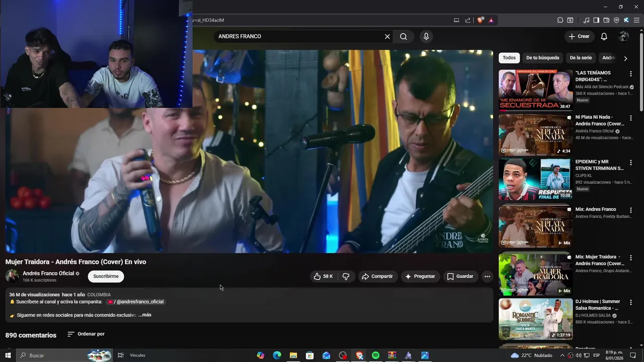Open browser extensions puzzle icon

pos(560,20)
